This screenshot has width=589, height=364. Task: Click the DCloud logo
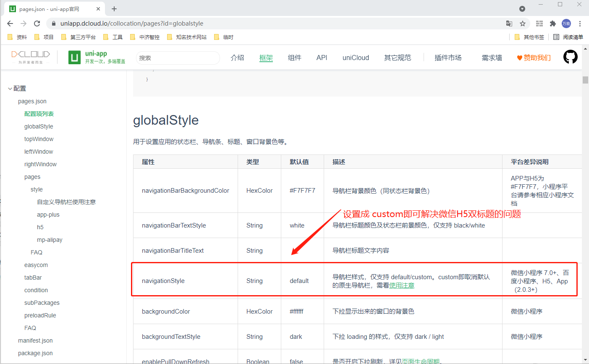30,56
